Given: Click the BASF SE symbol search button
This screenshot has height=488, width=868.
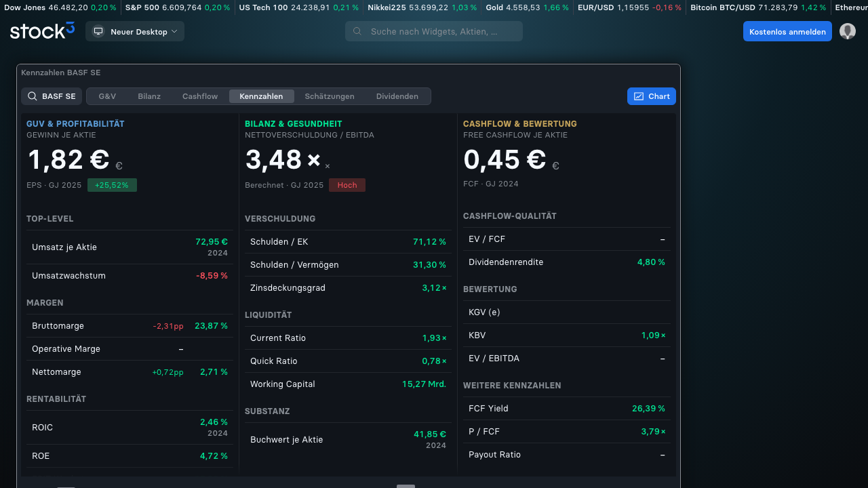Looking at the screenshot, I should pyautogui.click(x=52, y=96).
